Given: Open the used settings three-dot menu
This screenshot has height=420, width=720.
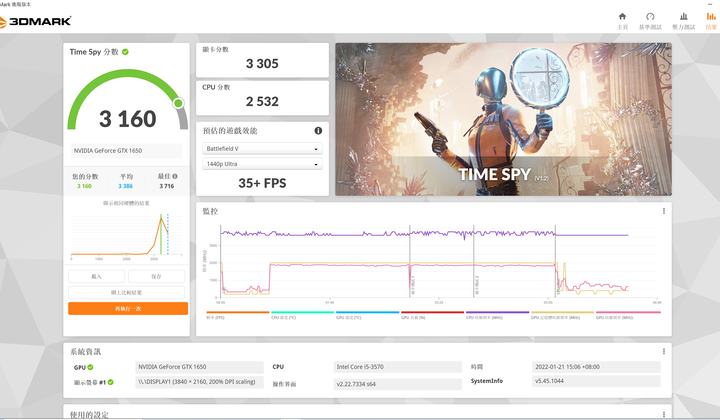Looking at the screenshot, I should point(664,414).
